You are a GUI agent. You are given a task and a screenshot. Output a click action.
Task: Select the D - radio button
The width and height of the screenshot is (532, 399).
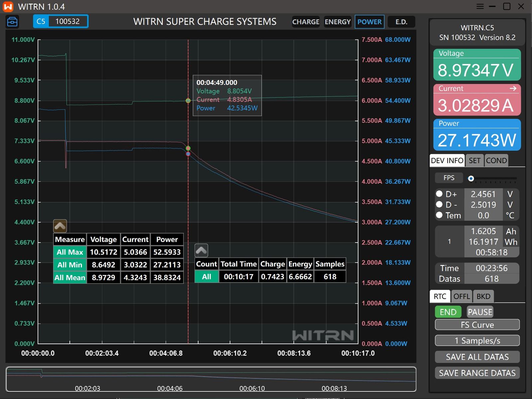(439, 204)
